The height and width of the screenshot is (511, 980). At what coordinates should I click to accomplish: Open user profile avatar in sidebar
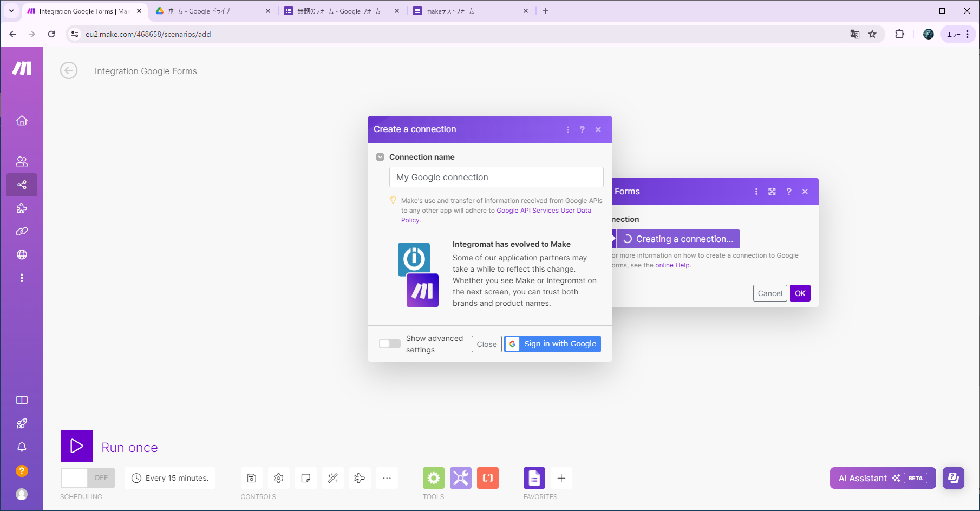pyautogui.click(x=22, y=494)
